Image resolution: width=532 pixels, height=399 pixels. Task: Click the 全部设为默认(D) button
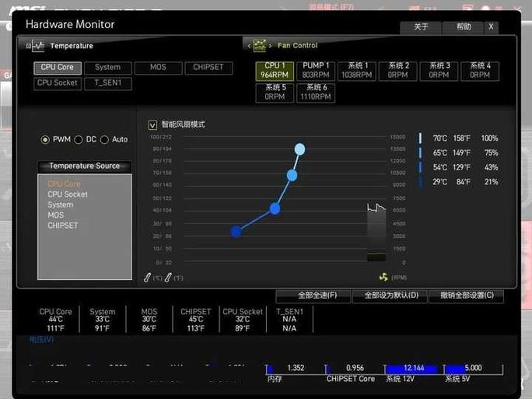tap(390, 296)
